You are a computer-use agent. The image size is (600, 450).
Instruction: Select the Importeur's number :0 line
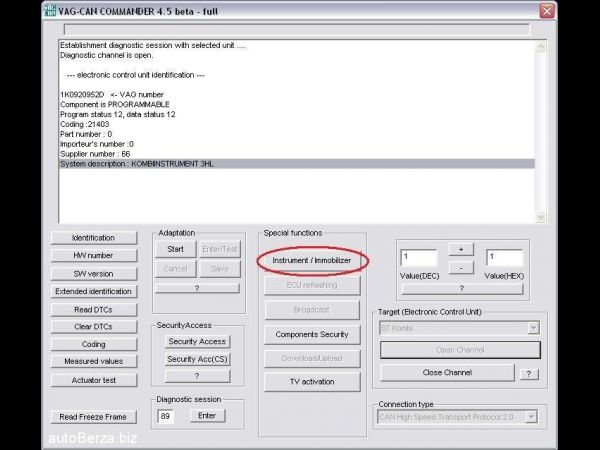297,144
